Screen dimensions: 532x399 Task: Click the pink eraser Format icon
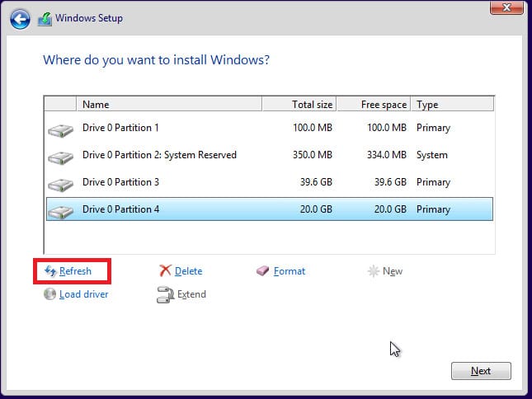point(262,270)
